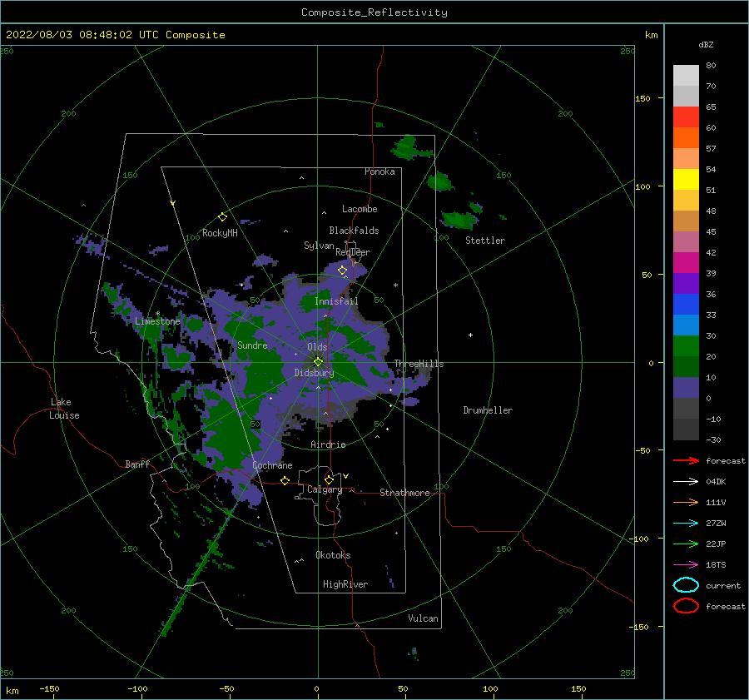This screenshot has height=700, width=749.
Task: Click the Lacombe town label
Action: coord(360,209)
